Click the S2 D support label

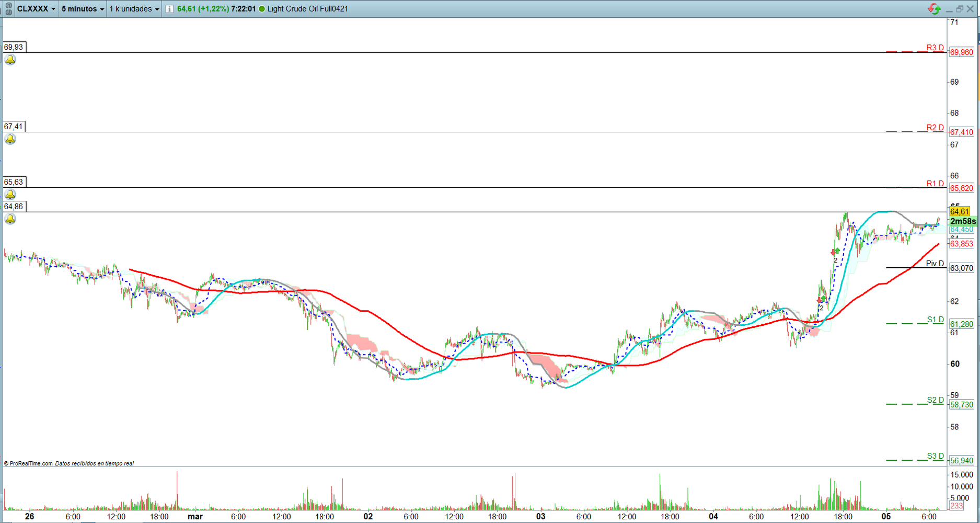[935, 400]
